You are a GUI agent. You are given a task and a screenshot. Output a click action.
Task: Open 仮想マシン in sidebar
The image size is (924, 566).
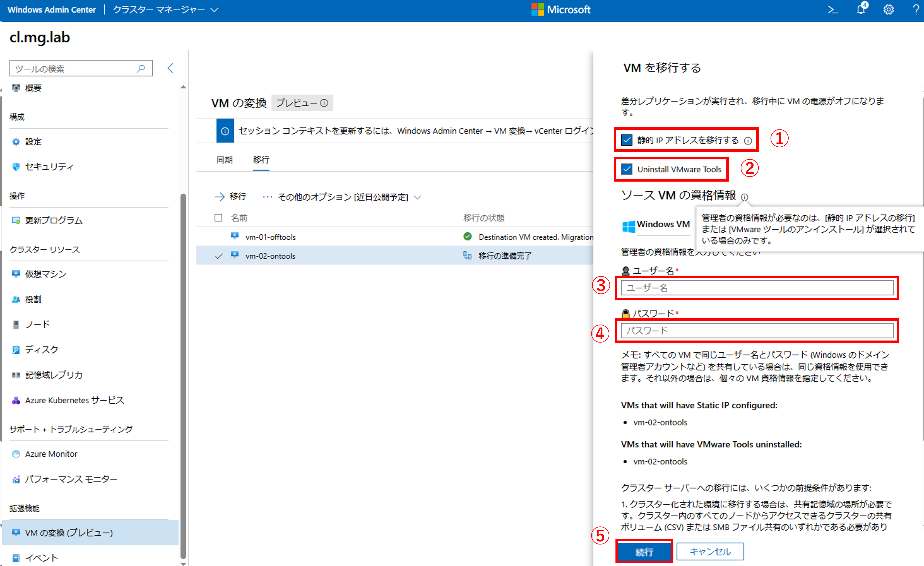[45, 274]
